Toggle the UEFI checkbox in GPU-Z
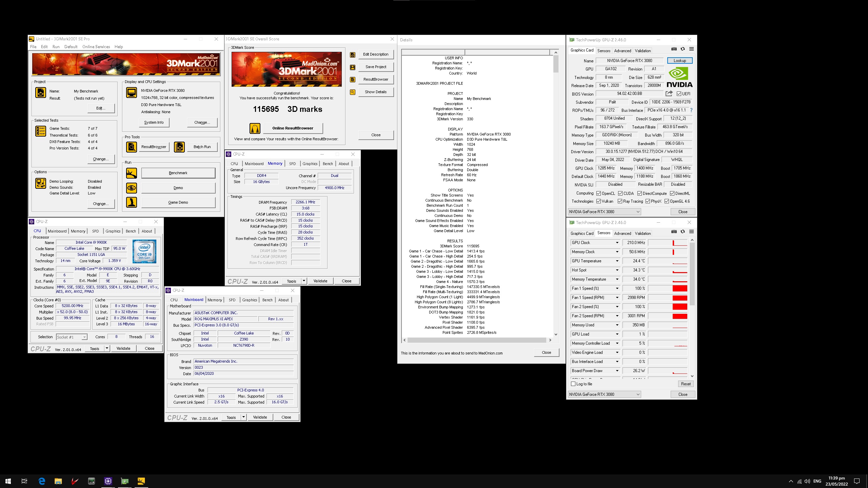This screenshot has width=868, height=488. click(679, 94)
